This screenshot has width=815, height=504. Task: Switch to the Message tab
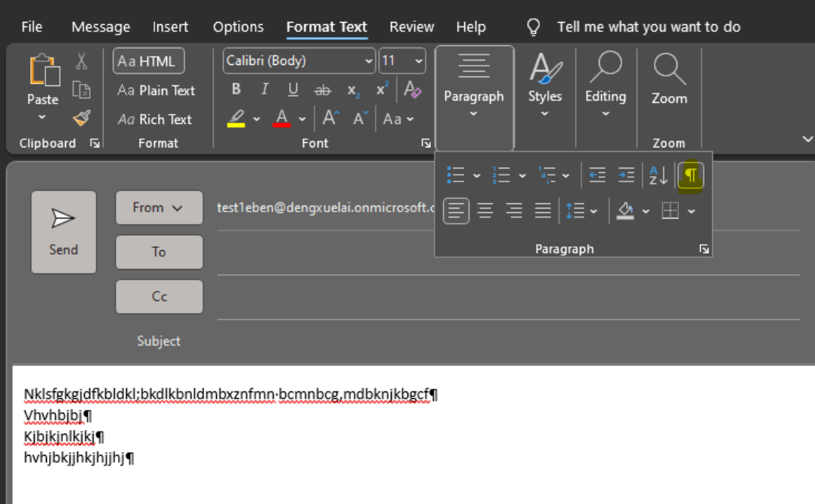(101, 26)
